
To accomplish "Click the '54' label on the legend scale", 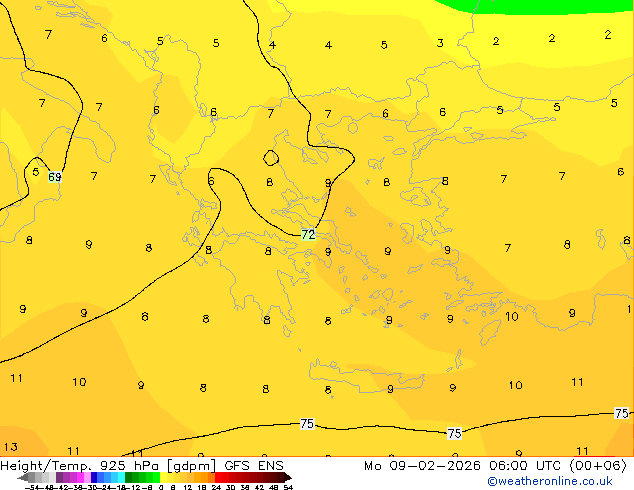I will [288, 487].
